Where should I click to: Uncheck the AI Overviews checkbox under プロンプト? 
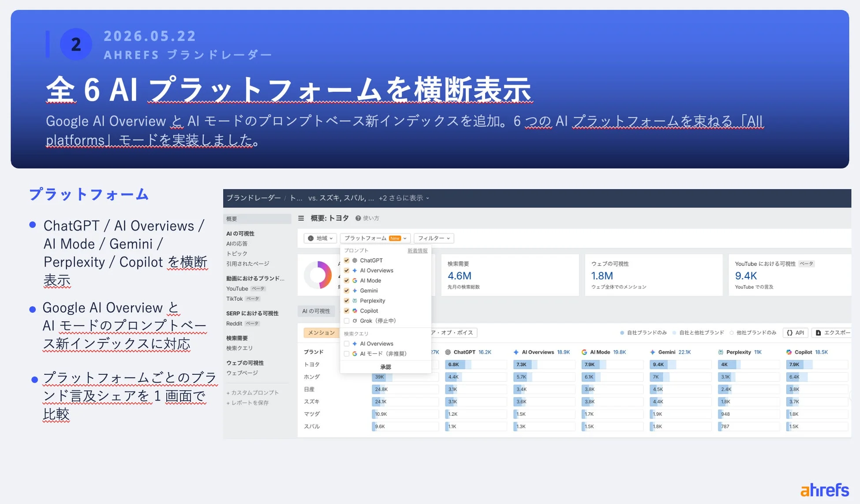pyautogui.click(x=347, y=271)
